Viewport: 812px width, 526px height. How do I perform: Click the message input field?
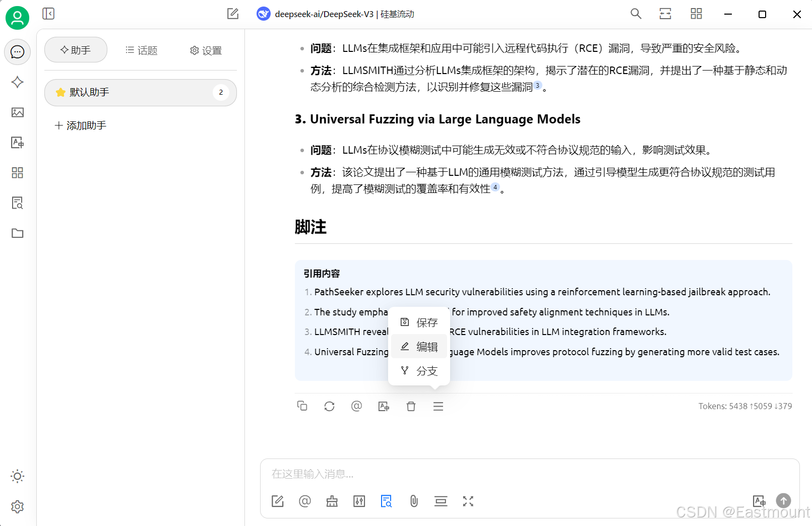coord(529,474)
